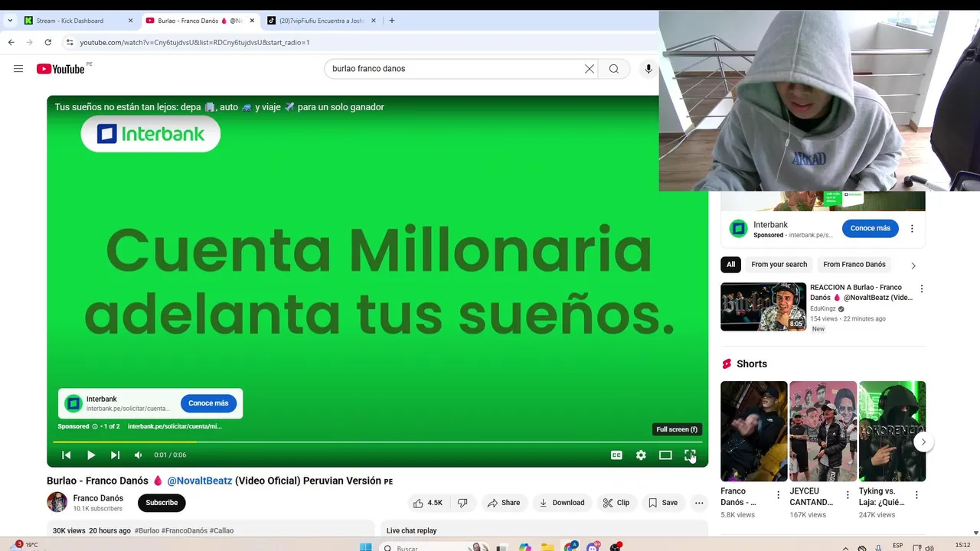Open options for JEYCEU short
The image size is (980, 551).
(x=848, y=495)
